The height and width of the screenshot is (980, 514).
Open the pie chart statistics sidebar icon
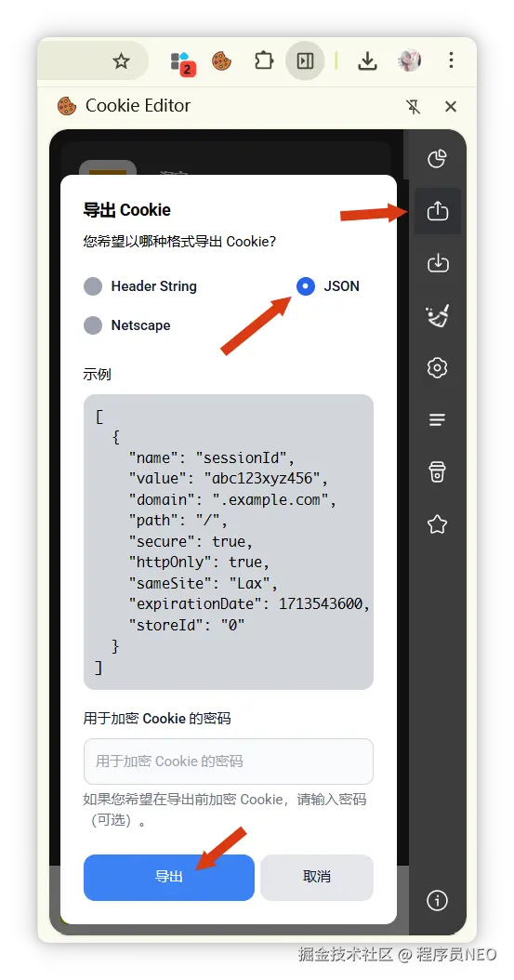[x=437, y=159]
